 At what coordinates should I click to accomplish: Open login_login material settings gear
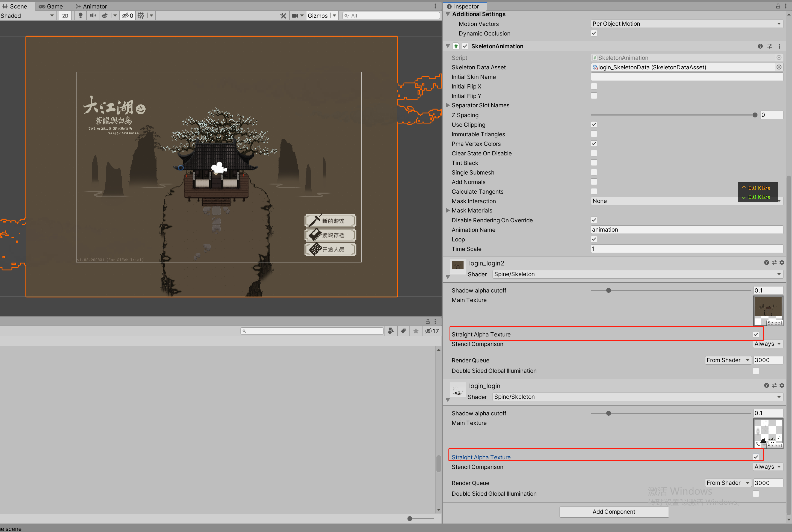tap(782, 385)
